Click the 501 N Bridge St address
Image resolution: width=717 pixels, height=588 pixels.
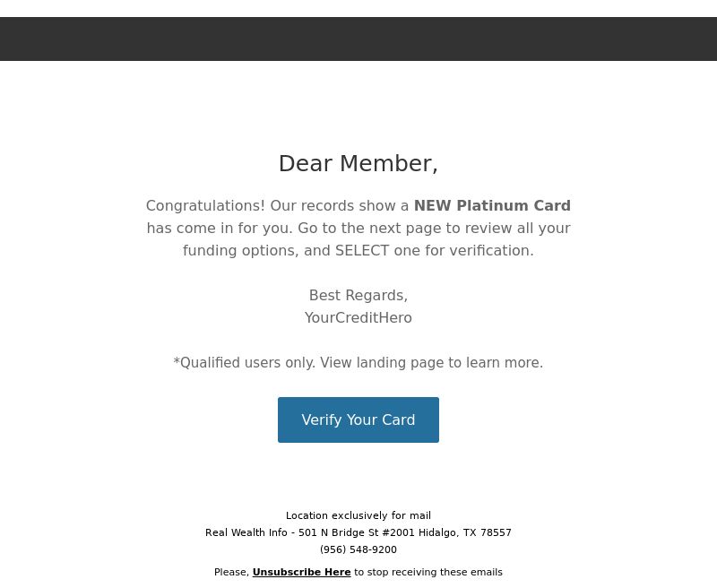pos(357,532)
